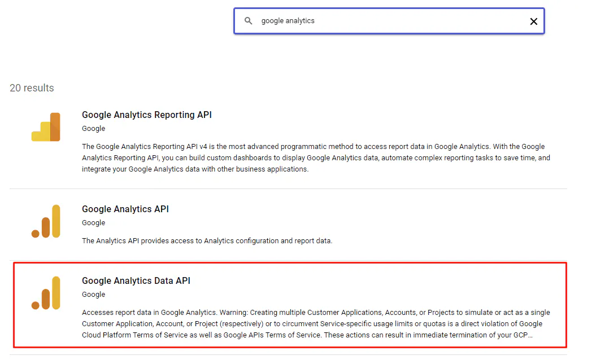
Task: Click the Reporting API v4 description text
Action: (x=316, y=158)
